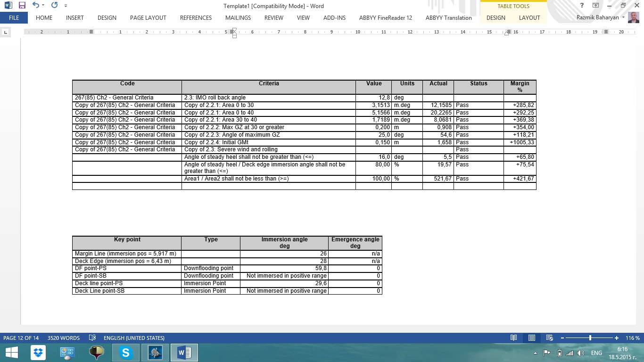Switch to Table Tools LAYOUT tab

pos(529,18)
